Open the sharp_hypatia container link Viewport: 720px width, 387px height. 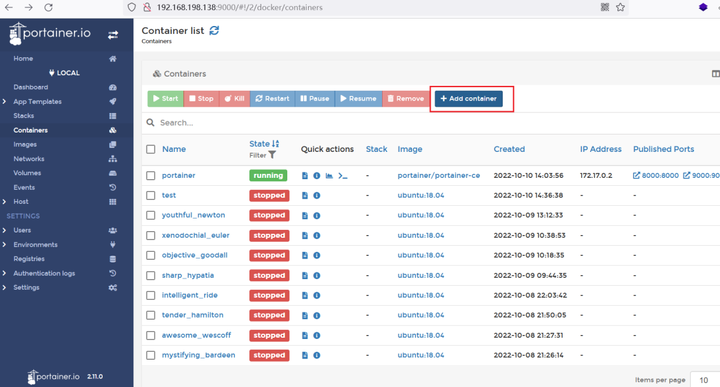click(188, 275)
